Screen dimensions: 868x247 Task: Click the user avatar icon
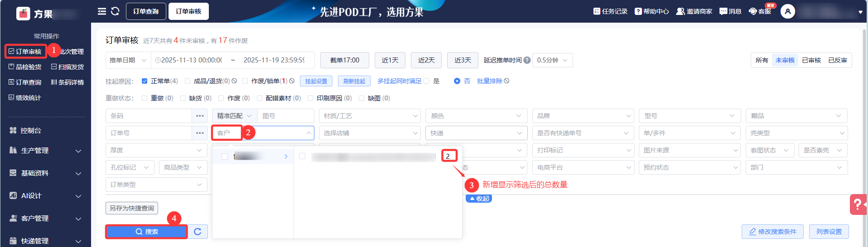tap(788, 11)
